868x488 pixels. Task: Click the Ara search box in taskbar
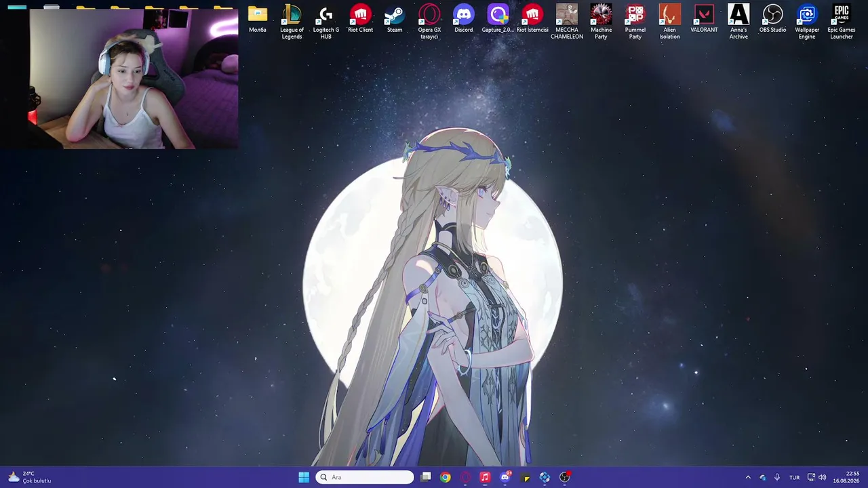tap(365, 477)
